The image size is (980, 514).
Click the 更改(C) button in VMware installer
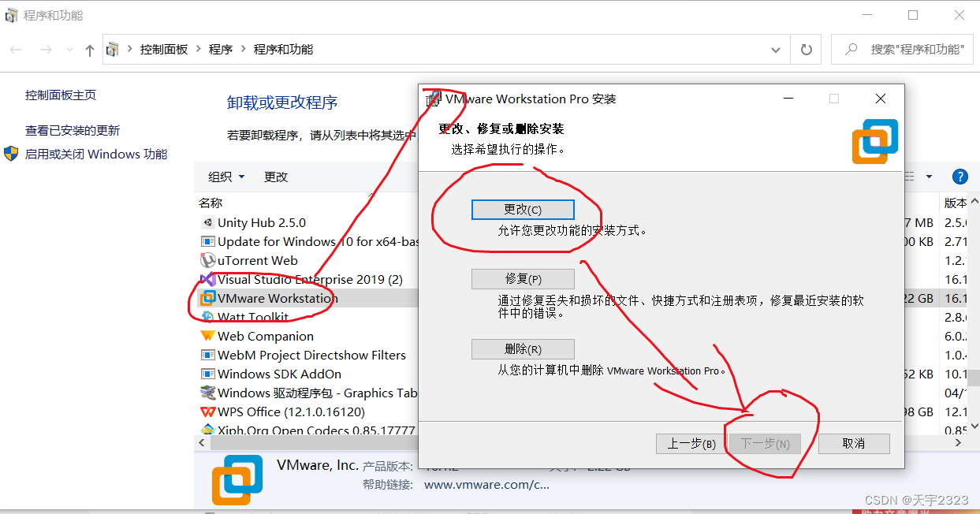click(523, 210)
